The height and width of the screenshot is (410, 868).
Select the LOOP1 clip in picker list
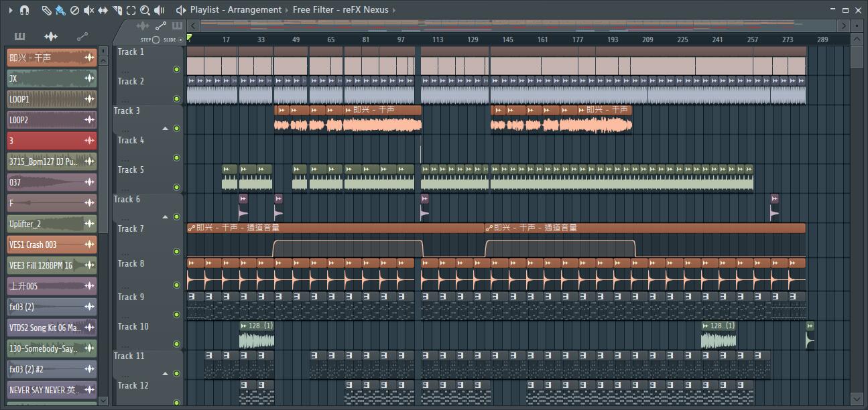(52, 99)
